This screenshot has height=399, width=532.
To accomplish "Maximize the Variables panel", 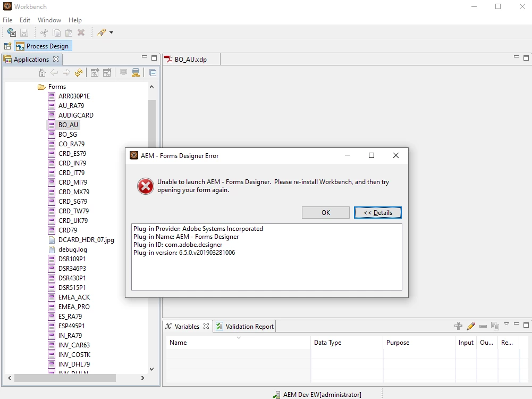I will [x=526, y=325].
